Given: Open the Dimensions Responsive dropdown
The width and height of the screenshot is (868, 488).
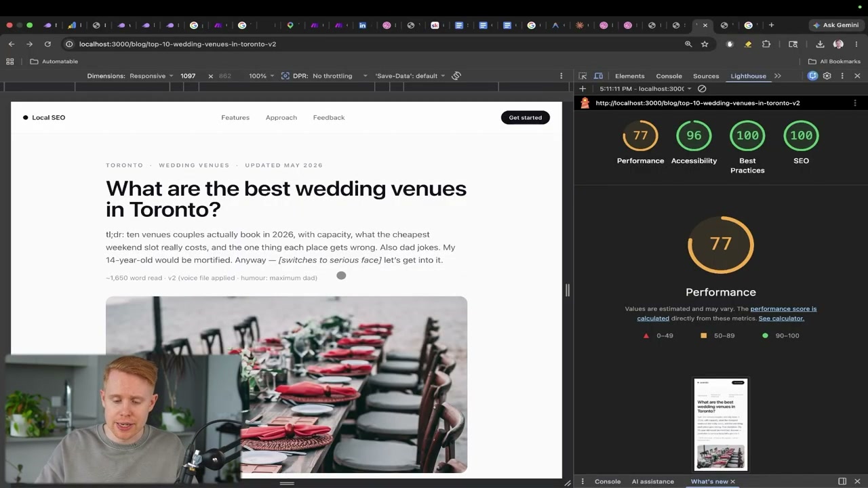Looking at the screenshot, I should (x=152, y=76).
